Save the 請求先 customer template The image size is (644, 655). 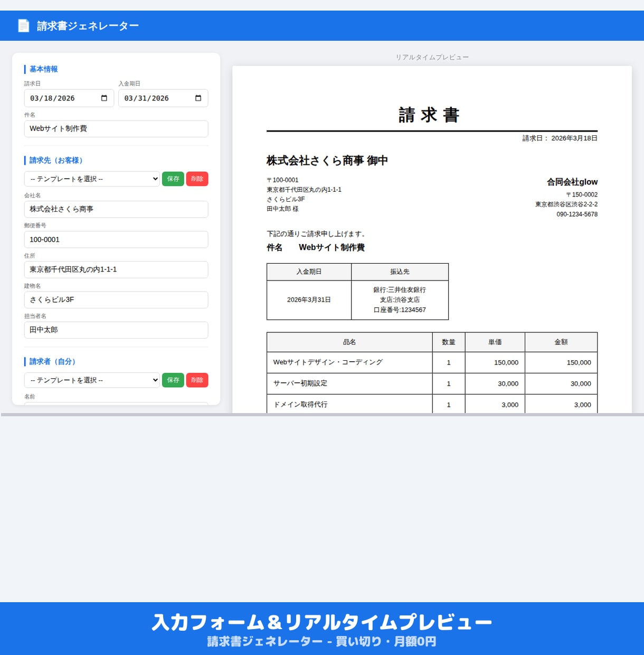(173, 179)
